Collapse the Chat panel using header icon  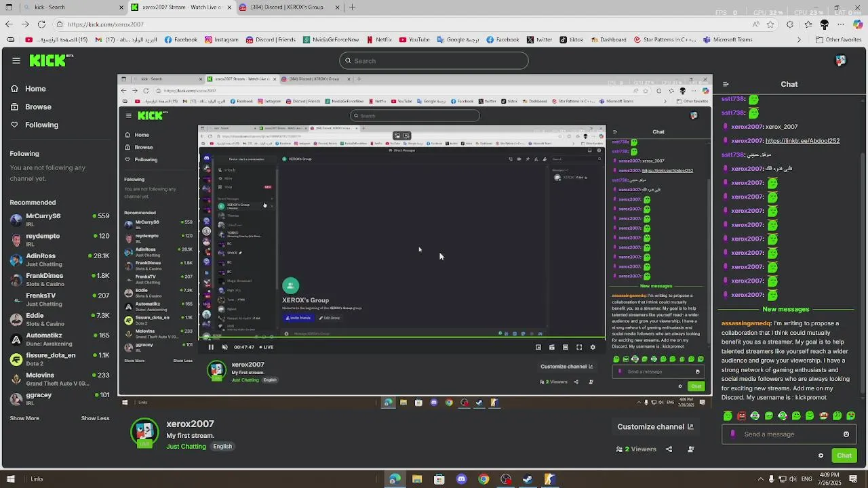coord(726,84)
